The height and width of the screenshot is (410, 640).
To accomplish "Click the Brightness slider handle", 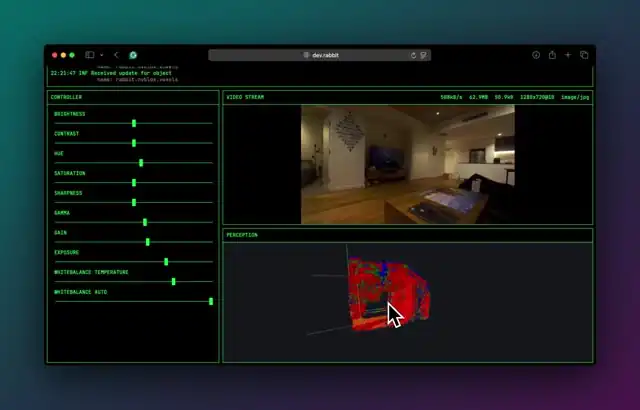I will (x=134, y=123).
